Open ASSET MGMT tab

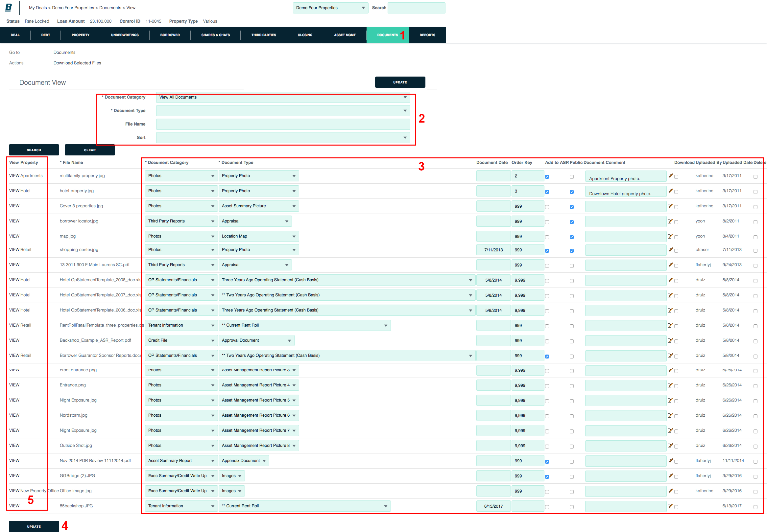point(345,35)
